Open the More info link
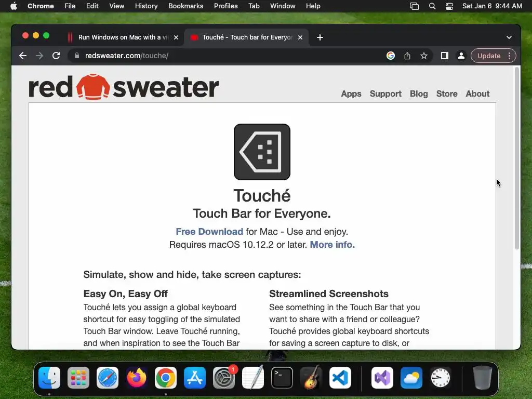This screenshot has width=532, height=399. [x=332, y=245]
